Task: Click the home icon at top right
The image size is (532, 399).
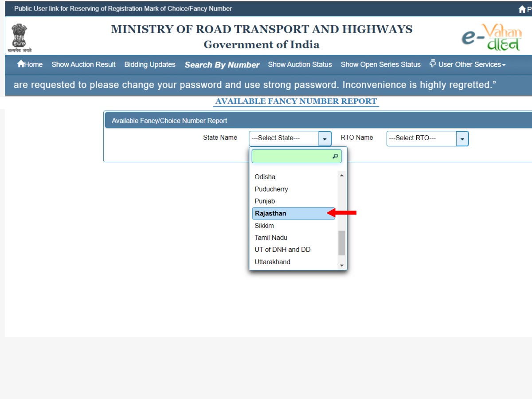Action: pyautogui.click(x=522, y=9)
